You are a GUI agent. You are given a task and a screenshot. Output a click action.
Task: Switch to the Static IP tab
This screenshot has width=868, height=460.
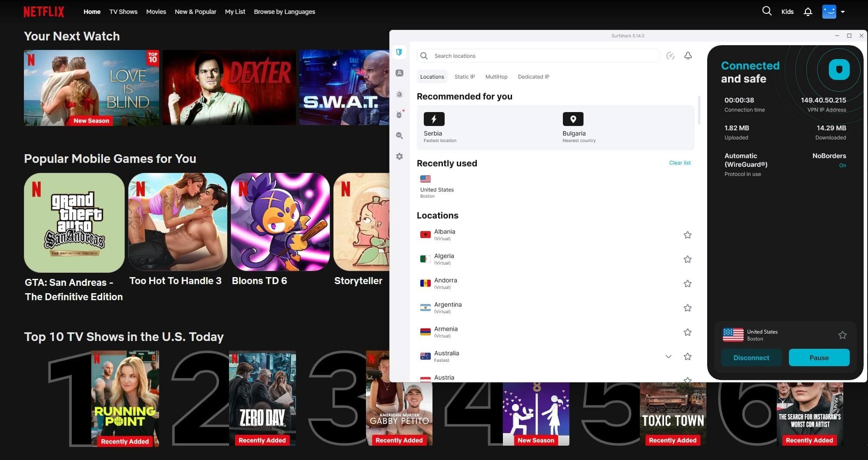click(x=464, y=76)
